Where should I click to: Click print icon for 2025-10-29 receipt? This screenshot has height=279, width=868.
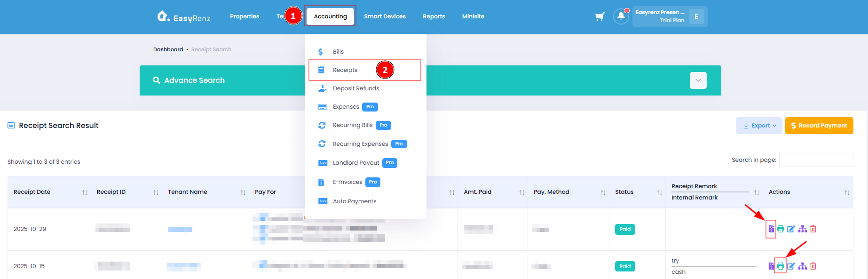click(x=781, y=229)
